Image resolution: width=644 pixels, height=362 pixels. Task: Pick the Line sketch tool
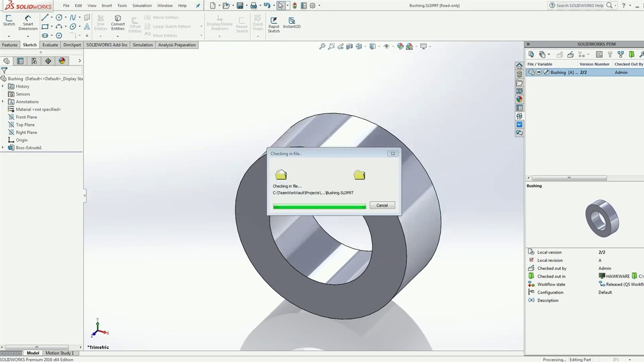click(x=45, y=18)
